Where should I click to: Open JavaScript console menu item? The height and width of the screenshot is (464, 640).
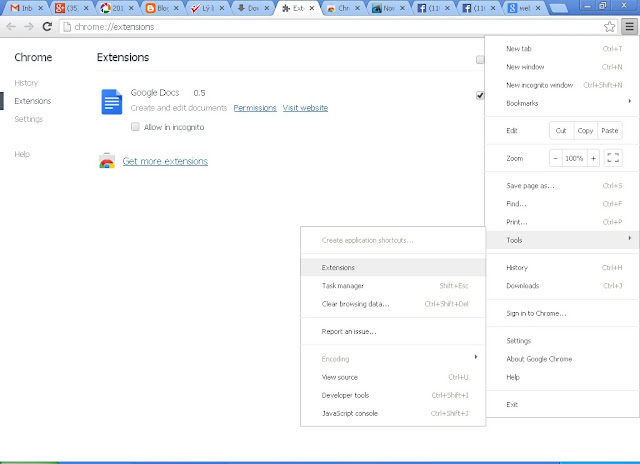point(393,413)
